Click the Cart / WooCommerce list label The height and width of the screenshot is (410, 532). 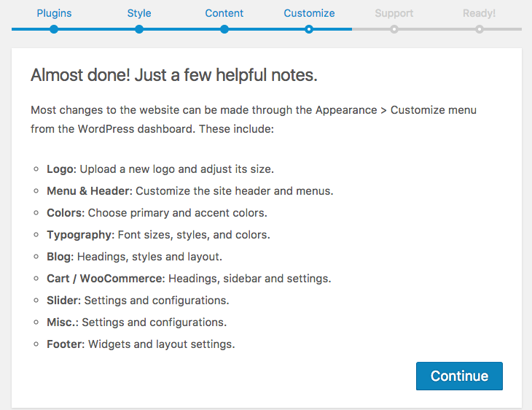point(106,279)
